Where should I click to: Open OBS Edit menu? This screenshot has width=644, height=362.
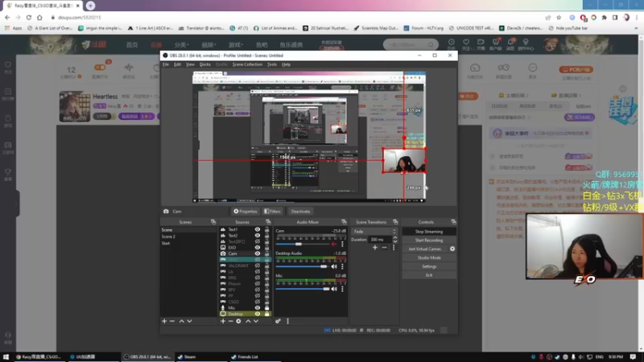tap(177, 64)
